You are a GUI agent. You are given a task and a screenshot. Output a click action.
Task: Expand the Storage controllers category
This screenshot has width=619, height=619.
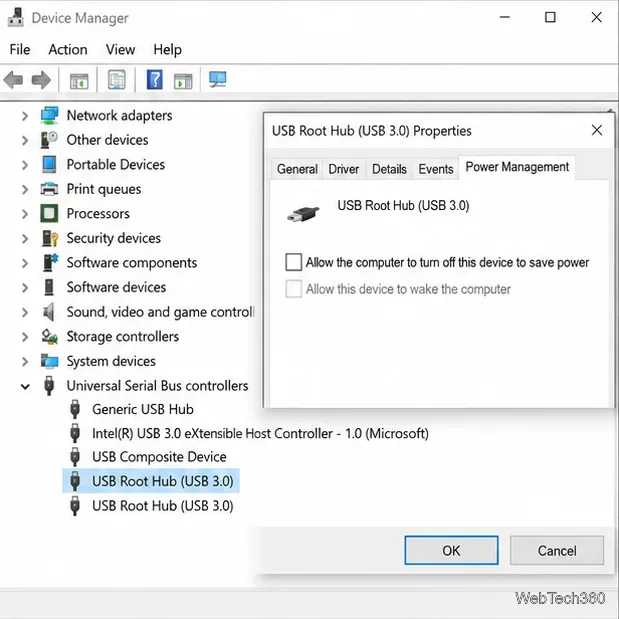[x=24, y=337]
